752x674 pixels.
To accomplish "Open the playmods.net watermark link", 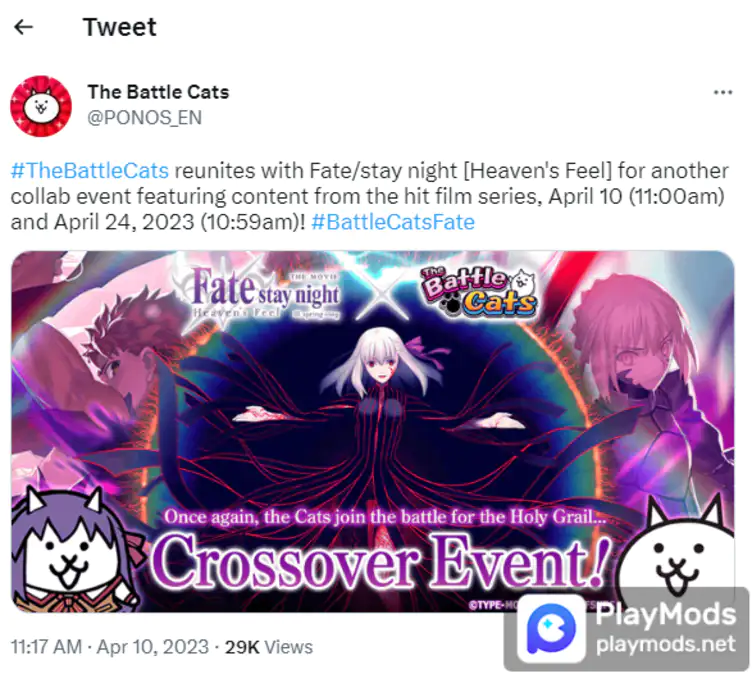I will pos(665,644).
